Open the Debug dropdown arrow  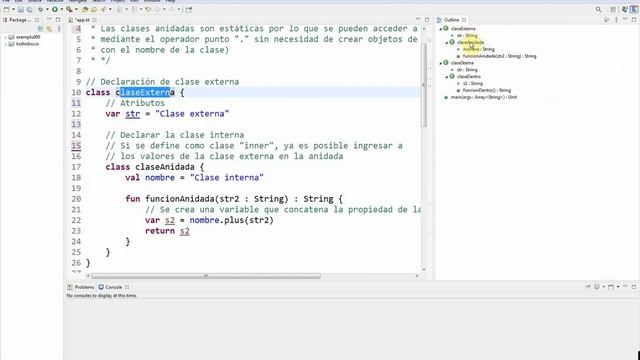(47, 10)
